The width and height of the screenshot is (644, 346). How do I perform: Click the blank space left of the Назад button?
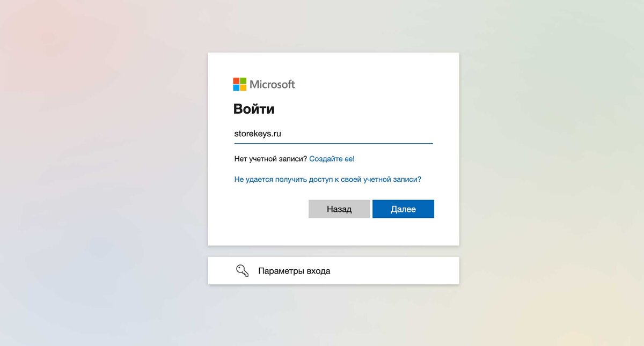point(271,209)
